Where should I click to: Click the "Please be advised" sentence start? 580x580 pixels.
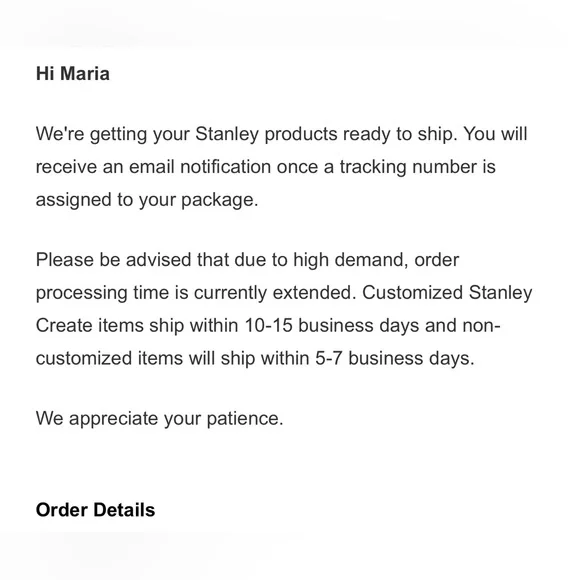tap(114, 260)
